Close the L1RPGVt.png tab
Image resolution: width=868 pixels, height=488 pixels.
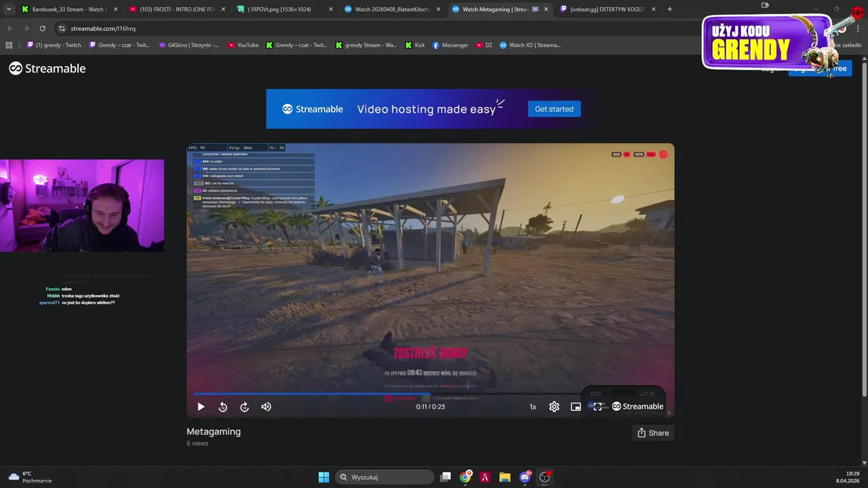click(x=330, y=9)
